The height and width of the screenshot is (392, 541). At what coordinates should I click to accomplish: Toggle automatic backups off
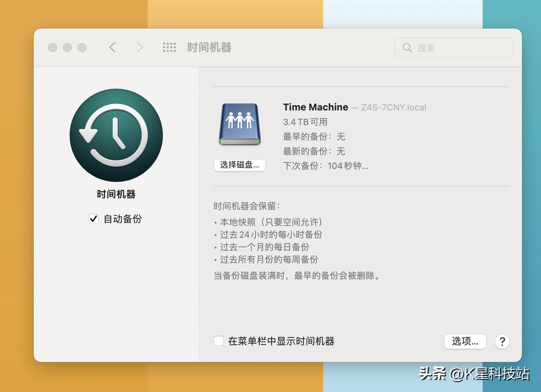[x=94, y=219]
